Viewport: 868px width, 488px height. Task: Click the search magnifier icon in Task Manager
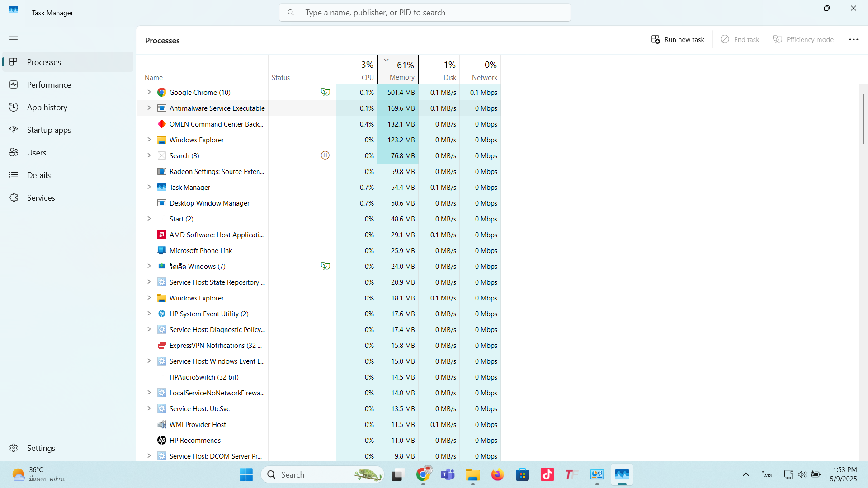tap(291, 13)
